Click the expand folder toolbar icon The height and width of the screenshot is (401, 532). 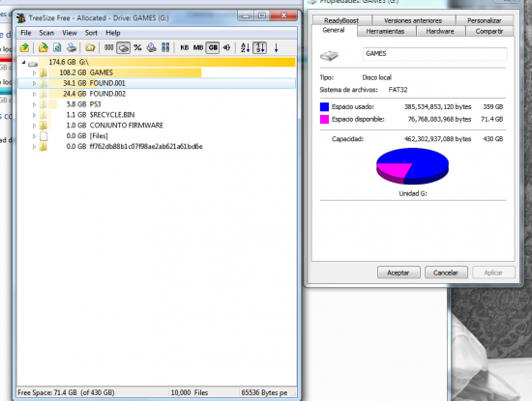tap(90, 47)
